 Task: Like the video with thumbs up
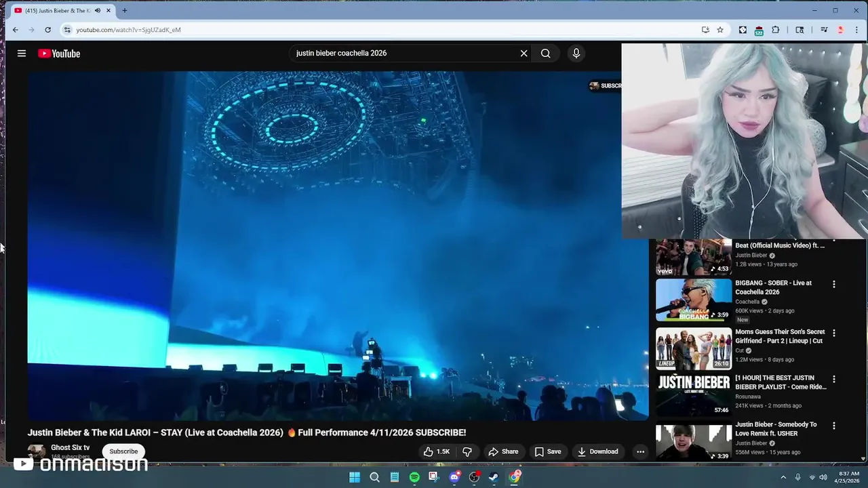pyautogui.click(x=437, y=451)
